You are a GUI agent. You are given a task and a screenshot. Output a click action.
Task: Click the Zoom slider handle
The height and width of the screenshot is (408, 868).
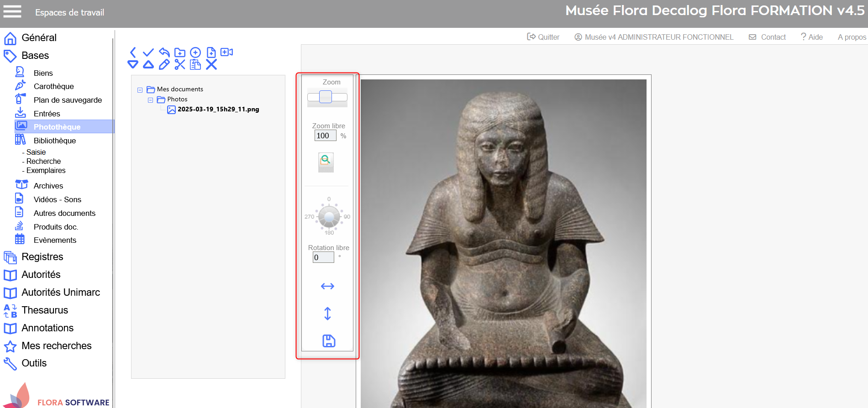coord(325,97)
